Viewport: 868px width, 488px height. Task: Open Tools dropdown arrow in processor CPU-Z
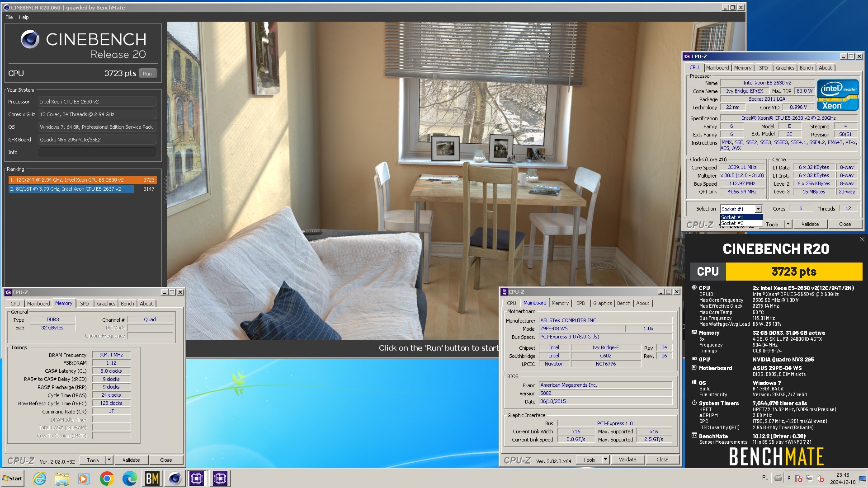pyautogui.click(x=788, y=224)
